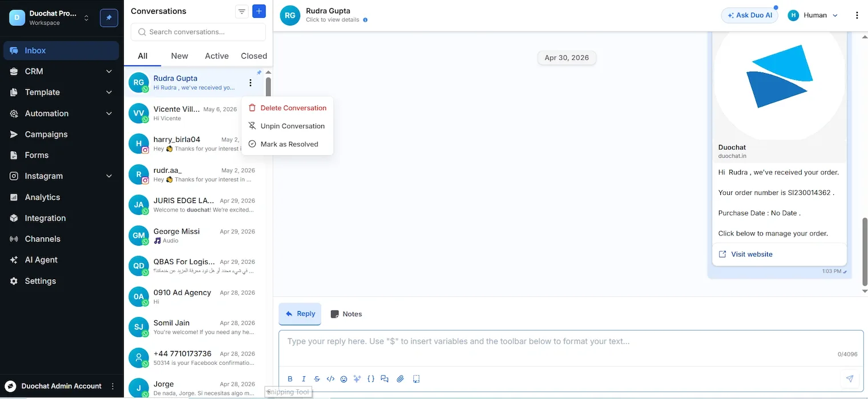The width and height of the screenshot is (868, 399).
Task: Open three-dot menu on Rudra Gupta conversation
Action: [251, 83]
